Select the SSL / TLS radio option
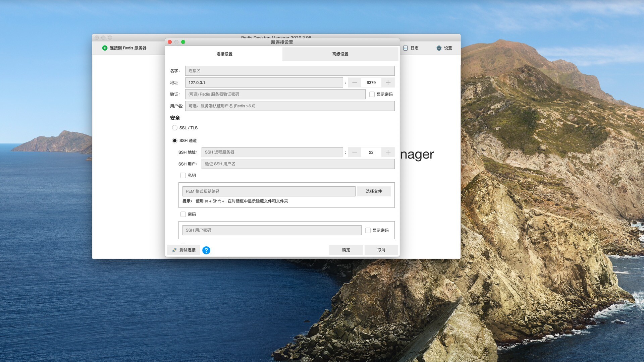This screenshot has height=362, width=644. (175, 128)
